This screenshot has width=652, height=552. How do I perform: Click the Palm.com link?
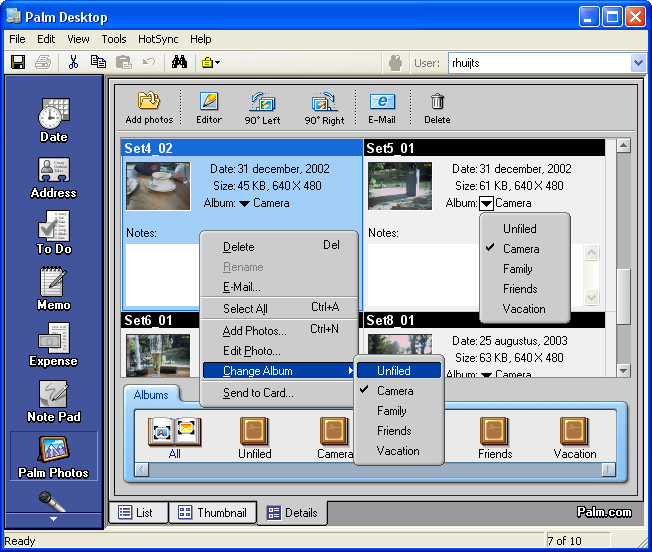click(604, 512)
